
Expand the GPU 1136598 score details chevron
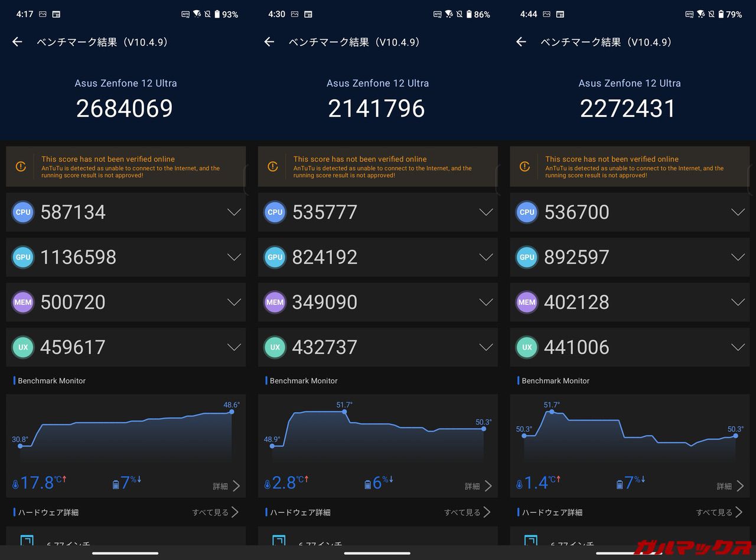(234, 257)
